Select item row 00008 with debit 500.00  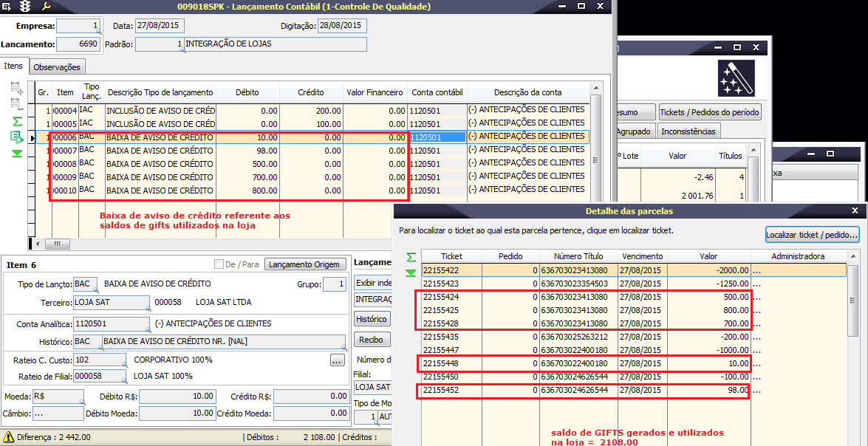312,164
